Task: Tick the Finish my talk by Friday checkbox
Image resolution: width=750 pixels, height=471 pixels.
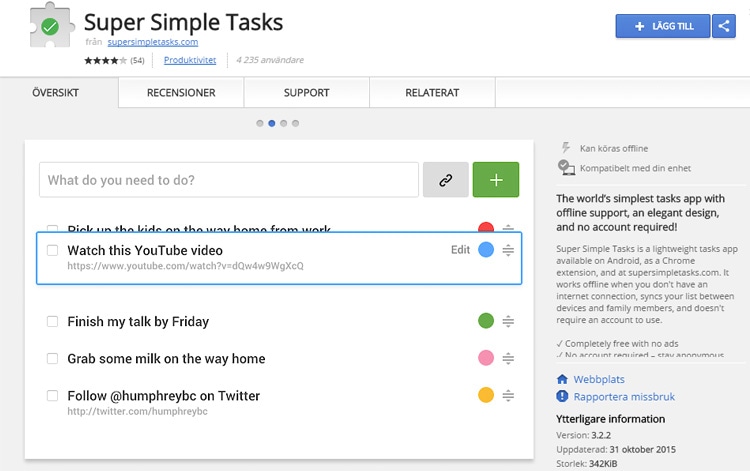Action: pos(52,322)
